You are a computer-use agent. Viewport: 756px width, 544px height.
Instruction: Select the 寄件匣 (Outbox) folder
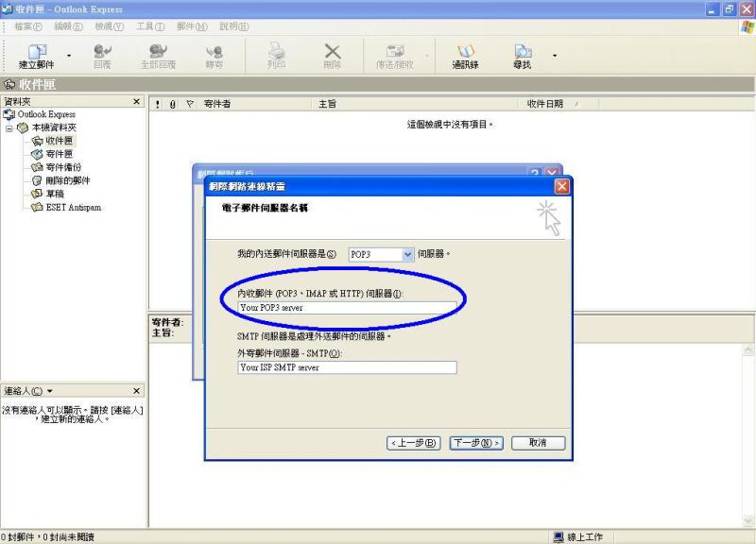point(59,154)
